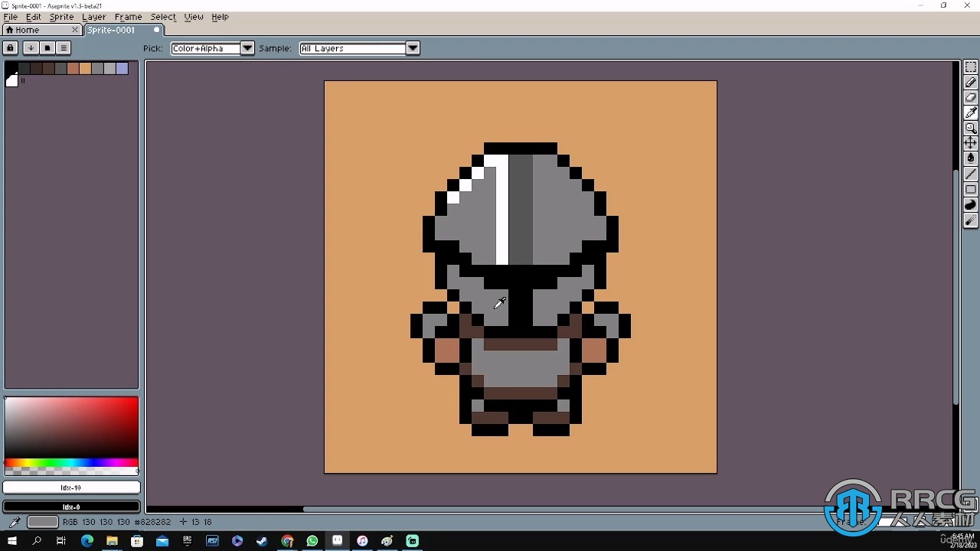
Task: Open the Edit menu
Action: pyautogui.click(x=34, y=17)
